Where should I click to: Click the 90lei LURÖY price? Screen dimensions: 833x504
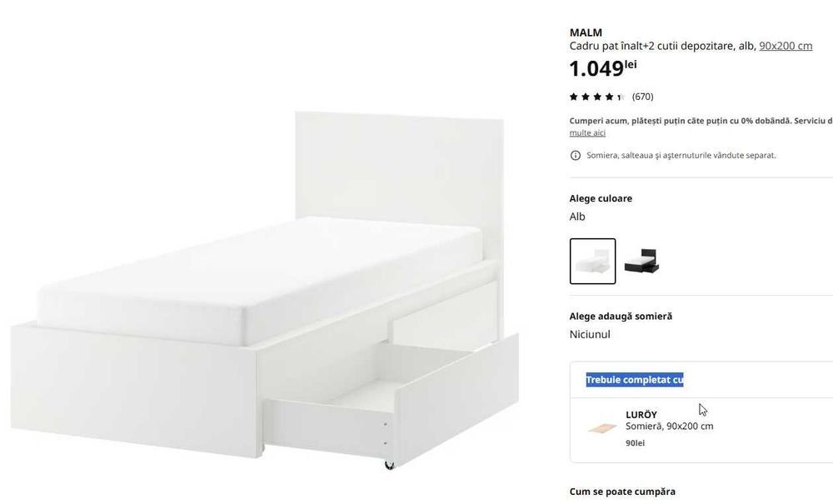(x=635, y=443)
